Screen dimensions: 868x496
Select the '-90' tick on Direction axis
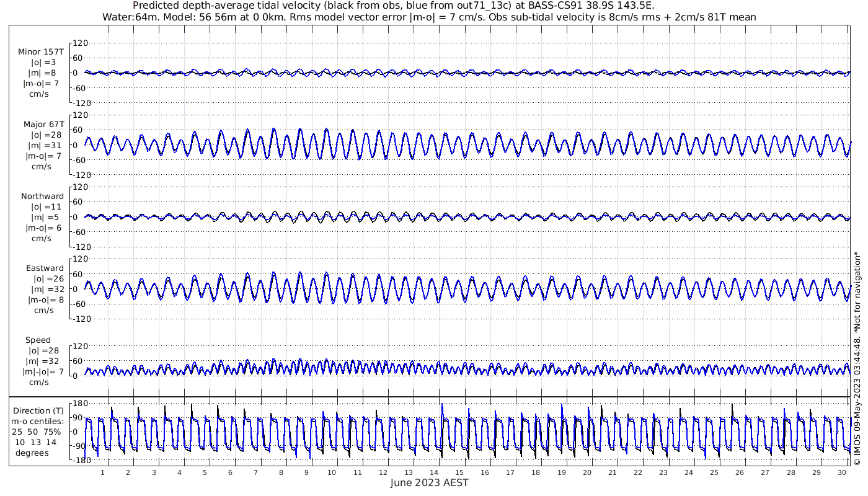tap(79, 446)
